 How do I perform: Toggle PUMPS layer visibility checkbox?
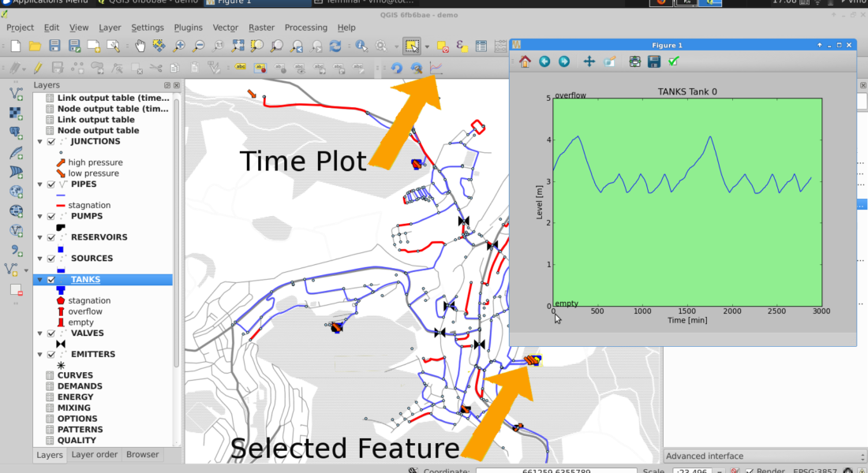(x=51, y=216)
